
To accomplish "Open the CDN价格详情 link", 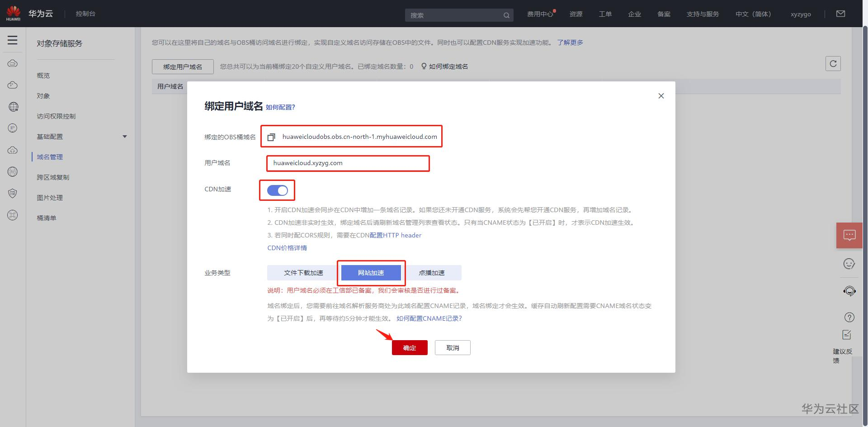I will [287, 248].
